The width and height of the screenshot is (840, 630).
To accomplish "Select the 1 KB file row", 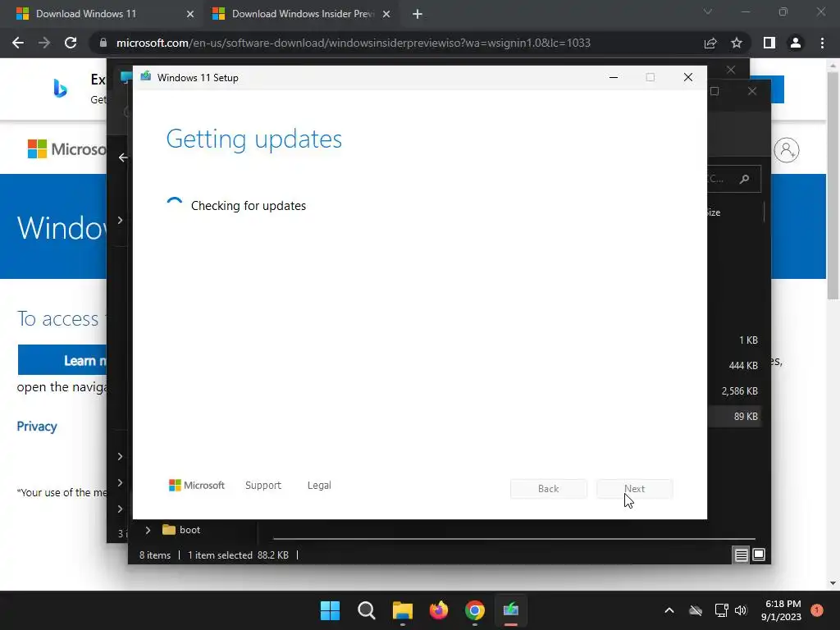I will click(x=734, y=340).
